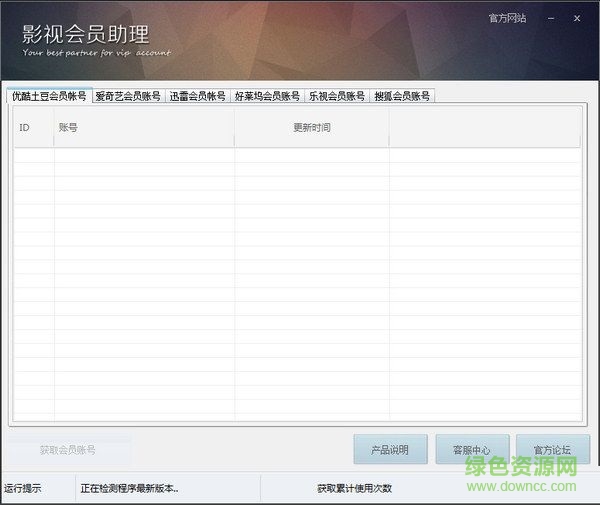This screenshot has height=505, width=600.
Task: Sort by the 账号 column header
Action: point(144,127)
